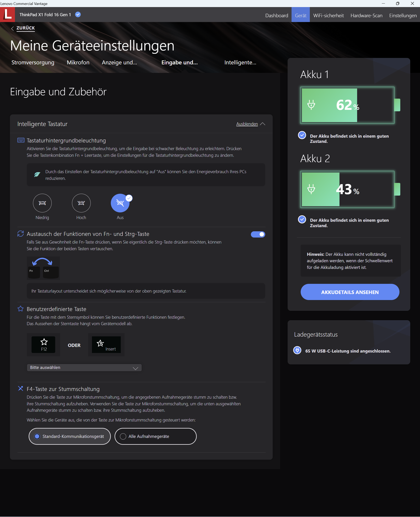420x517 pixels.
Task: Go back with the Zurück arrow
Action: tap(12, 28)
